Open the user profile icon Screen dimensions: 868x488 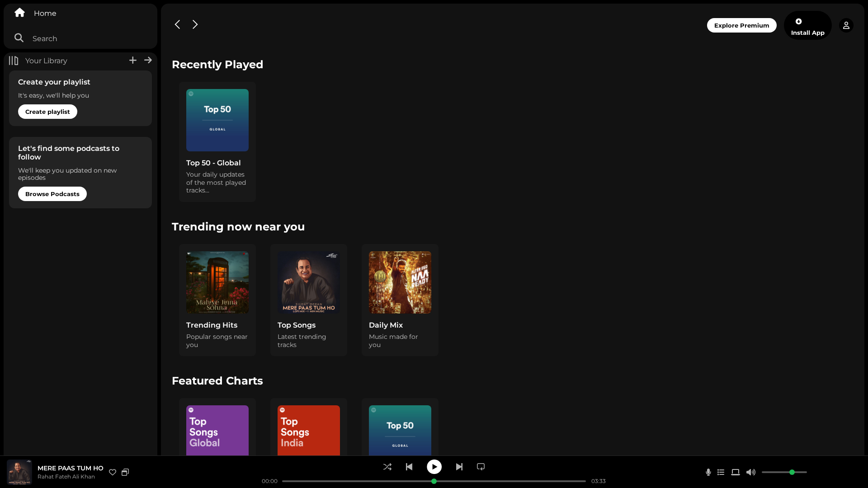click(x=846, y=25)
